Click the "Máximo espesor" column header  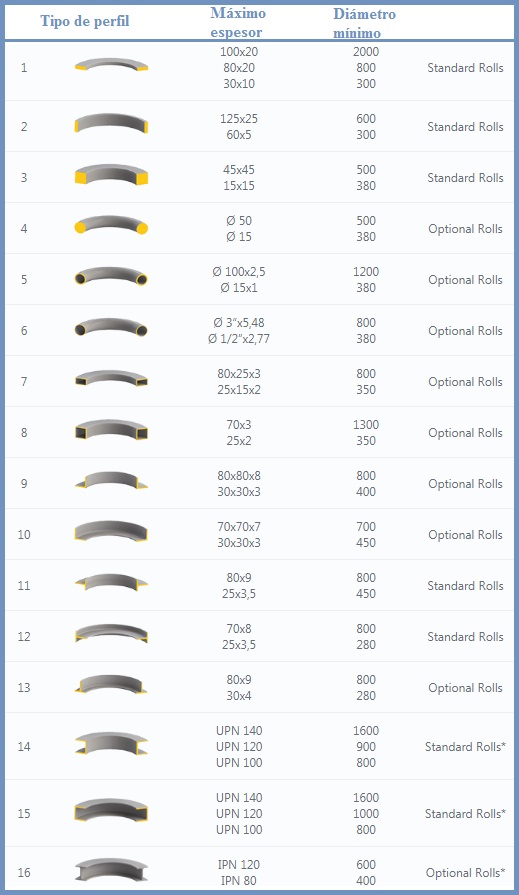[x=238, y=22]
